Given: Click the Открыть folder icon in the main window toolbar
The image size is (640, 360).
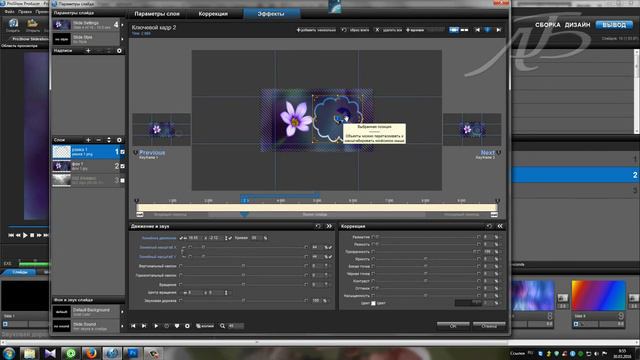Looking at the screenshot, I should [x=33, y=23].
